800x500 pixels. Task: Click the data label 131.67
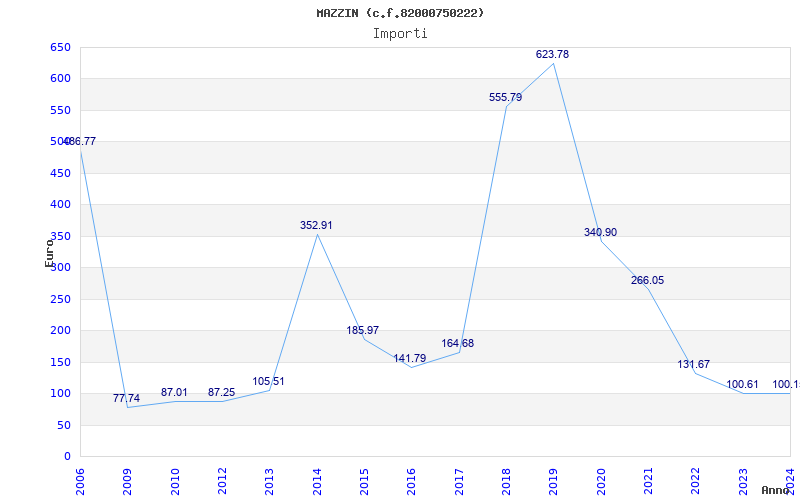click(x=693, y=364)
